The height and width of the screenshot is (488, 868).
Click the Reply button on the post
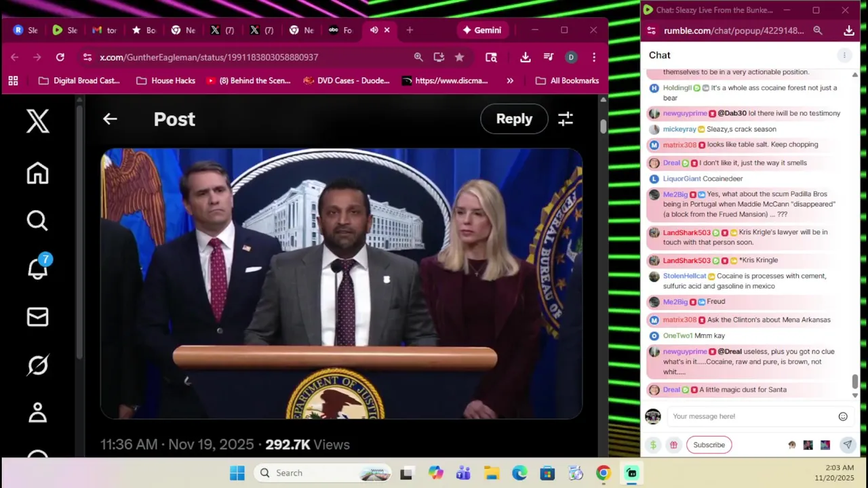(514, 119)
